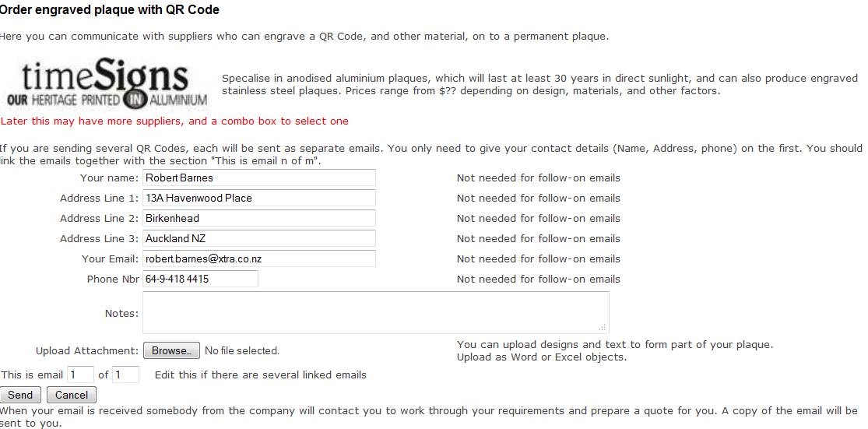Cancel the plaque order form
The height and width of the screenshot is (429, 868).
(72, 395)
